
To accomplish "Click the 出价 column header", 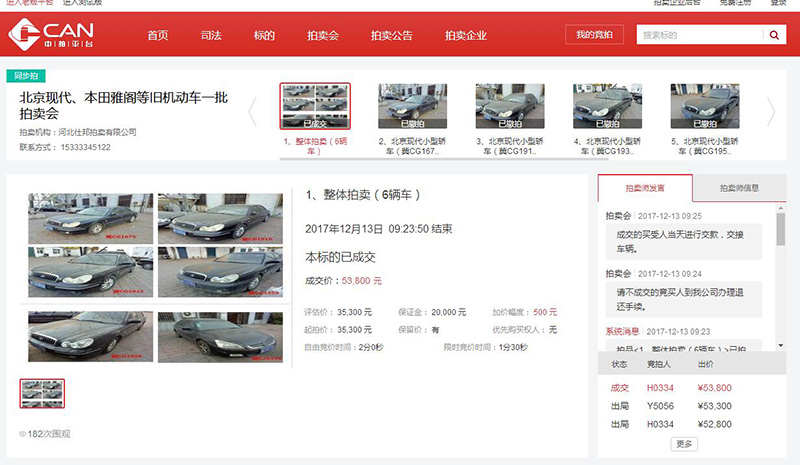I will coord(706,364).
